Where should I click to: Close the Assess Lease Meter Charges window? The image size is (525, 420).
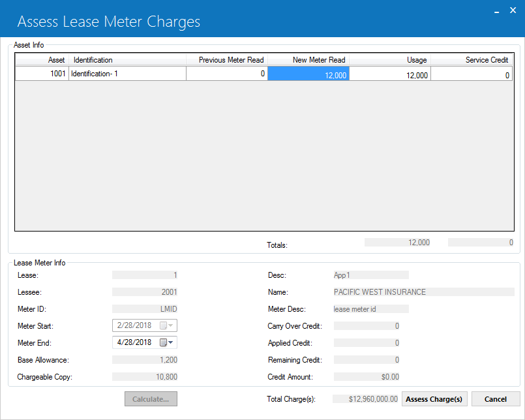tap(513, 10)
